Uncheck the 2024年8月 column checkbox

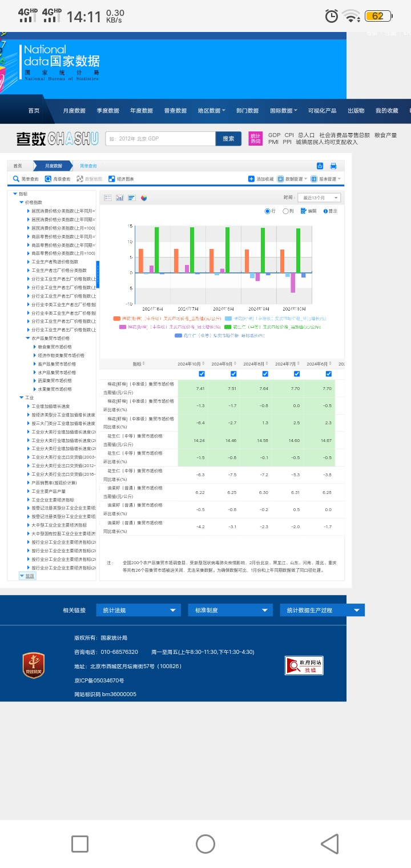point(265,374)
